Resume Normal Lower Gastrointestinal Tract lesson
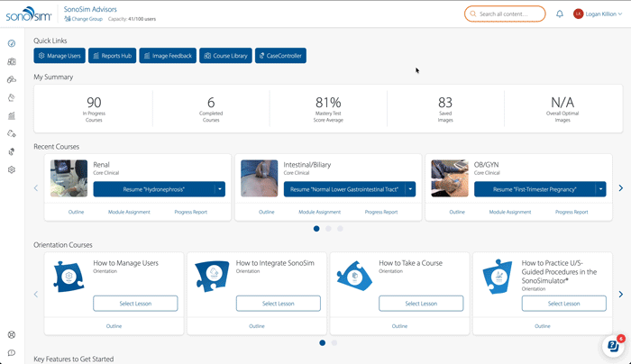This screenshot has height=364, width=631. pos(344,189)
